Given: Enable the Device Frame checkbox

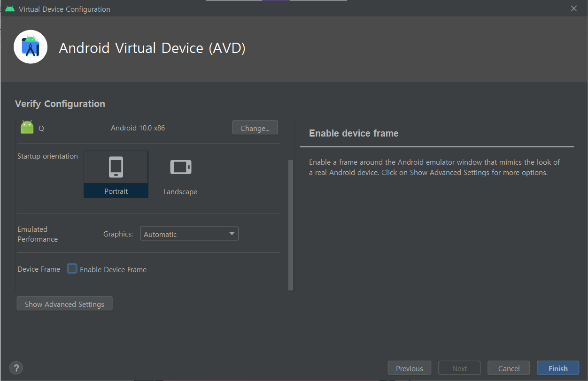Looking at the screenshot, I should tap(72, 269).
